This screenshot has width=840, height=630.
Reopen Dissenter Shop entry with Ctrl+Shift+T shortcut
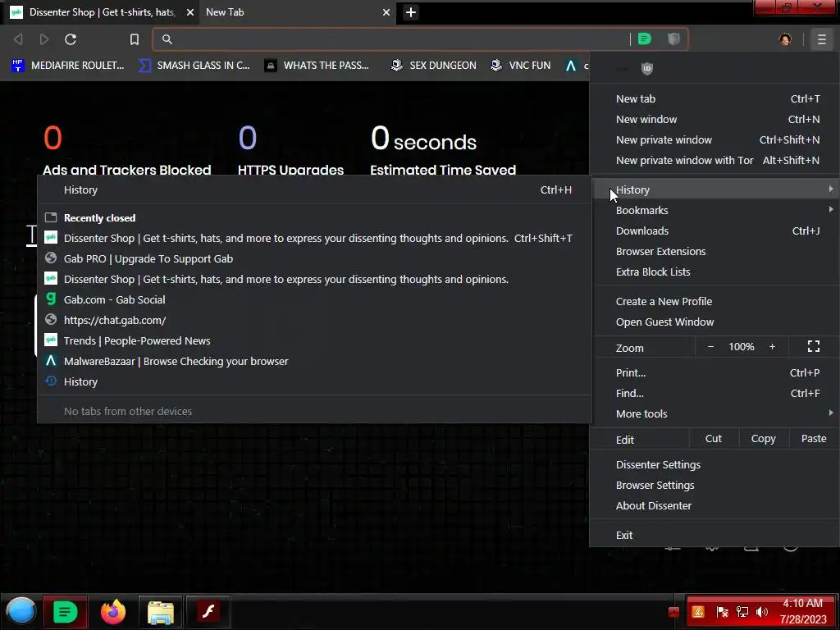[x=314, y=238]
